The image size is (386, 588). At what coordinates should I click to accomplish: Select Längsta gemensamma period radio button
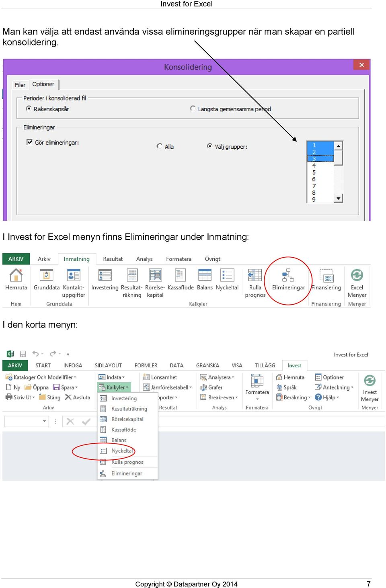[193, 109]
